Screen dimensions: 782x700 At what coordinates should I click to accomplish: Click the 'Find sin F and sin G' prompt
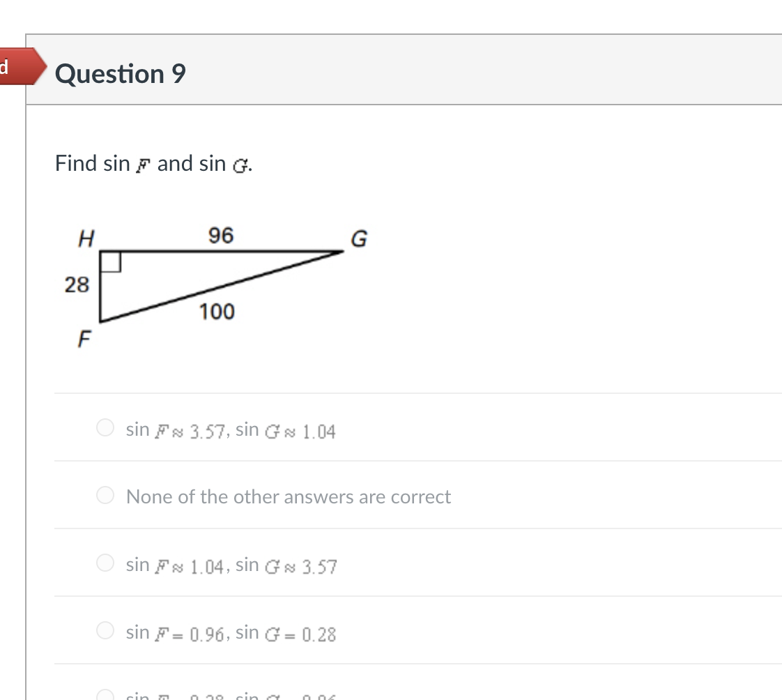pos(153,164)
